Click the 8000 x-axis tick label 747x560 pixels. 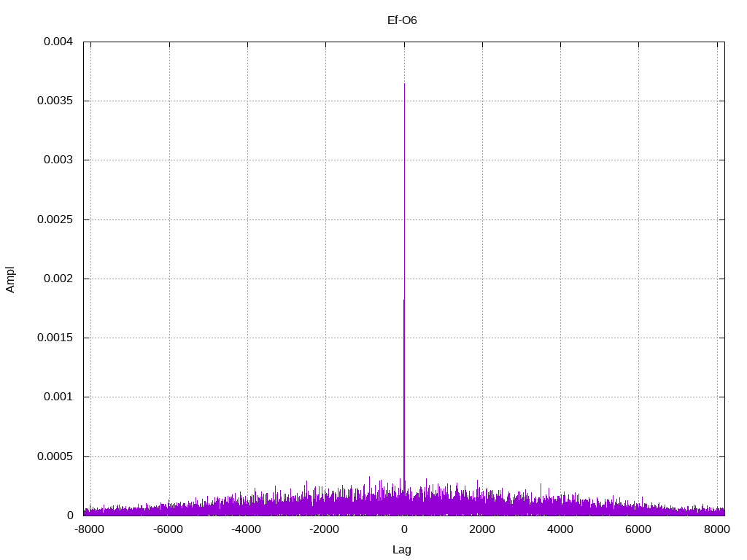coord(717,529)
